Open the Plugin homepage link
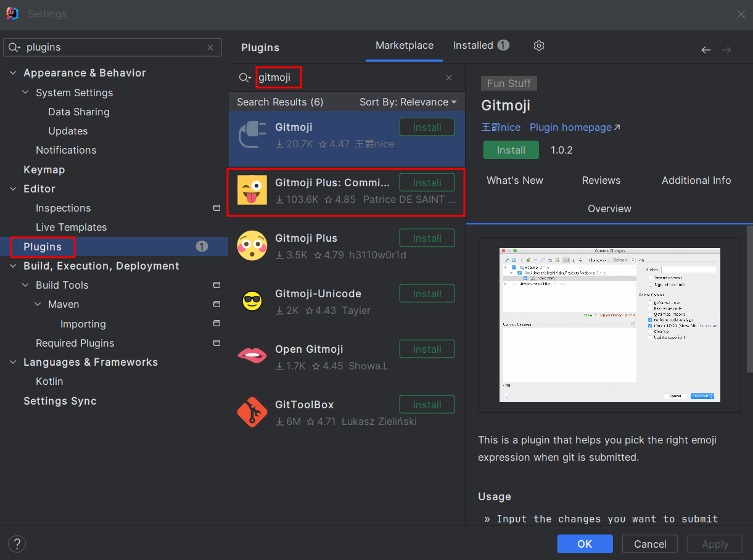Viewport: 753px width, 560px height. tap(575, 127)
